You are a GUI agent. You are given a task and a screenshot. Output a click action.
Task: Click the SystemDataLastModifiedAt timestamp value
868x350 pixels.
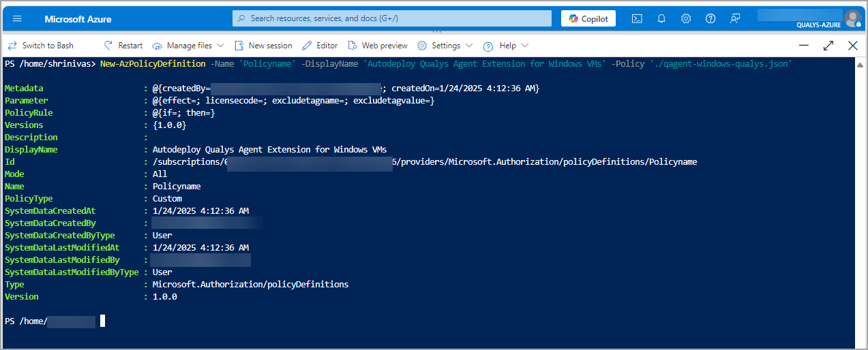200,248
